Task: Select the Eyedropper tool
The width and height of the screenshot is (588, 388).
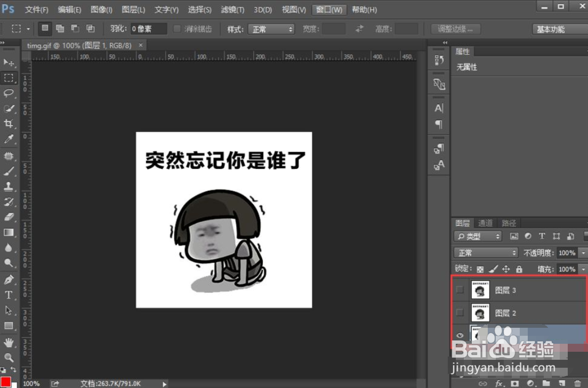Action: [x=9, y=139]
